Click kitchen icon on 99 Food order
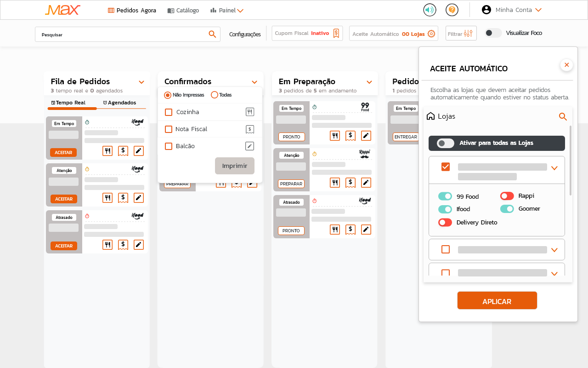 point(335,136)
